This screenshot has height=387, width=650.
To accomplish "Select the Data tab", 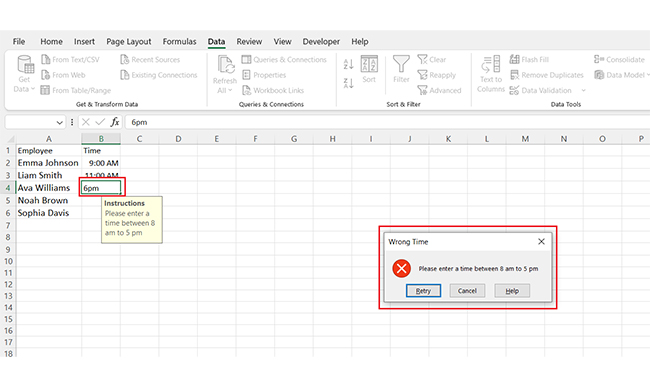I will point(216,41).
